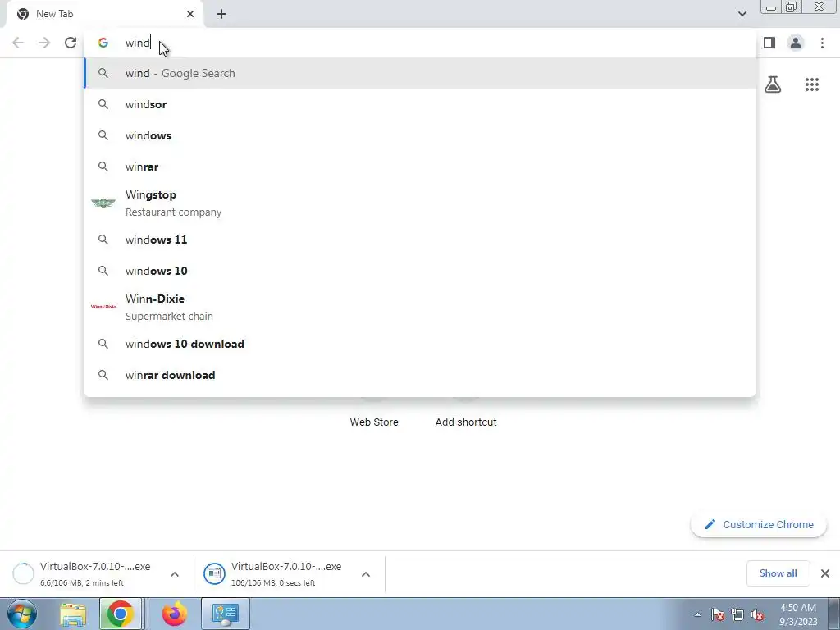The height and width of the screenshot is (630, 840).
Task: Open the Windows Start menu
Action: pyautogui.click(x=22, y=614)
